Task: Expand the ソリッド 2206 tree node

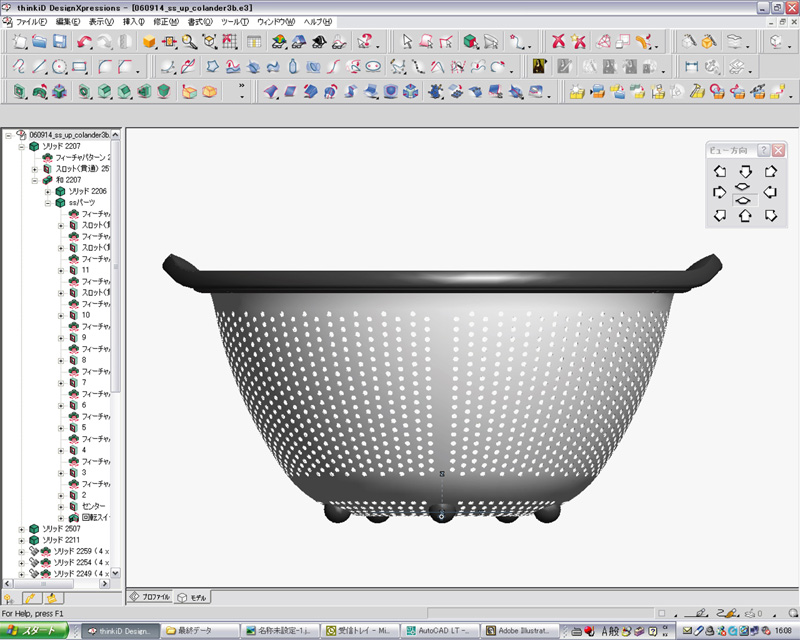Action: pyautogui.click(x=47, y=191)
